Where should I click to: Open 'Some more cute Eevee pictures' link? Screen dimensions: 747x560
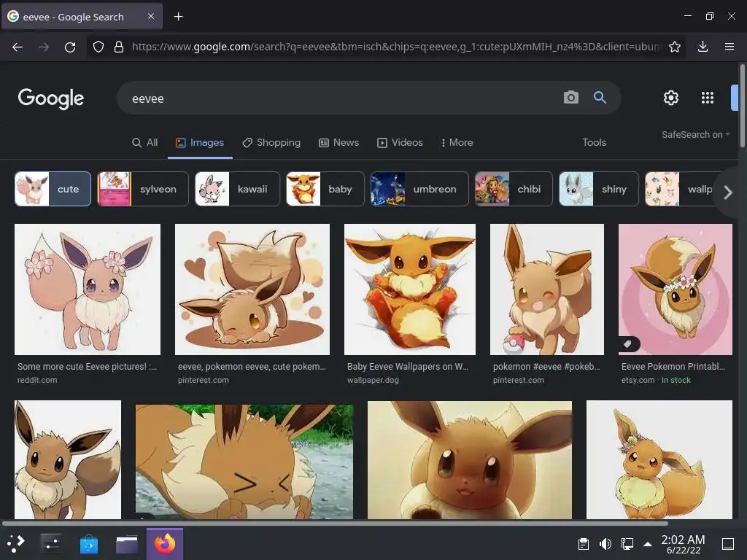pyautogui.click(x=88, y=367)
